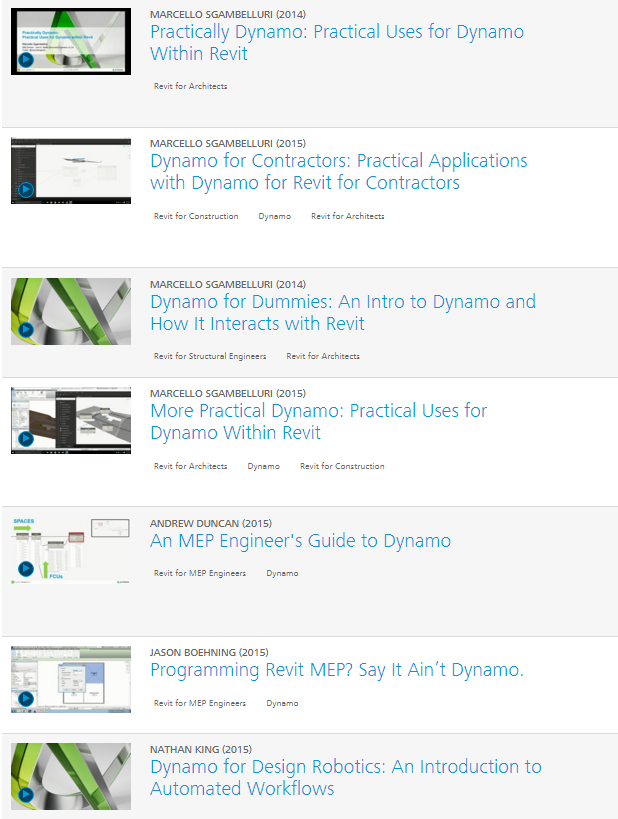Play the Programming Revit MEP video via its play icon

(x=26, y=698)
